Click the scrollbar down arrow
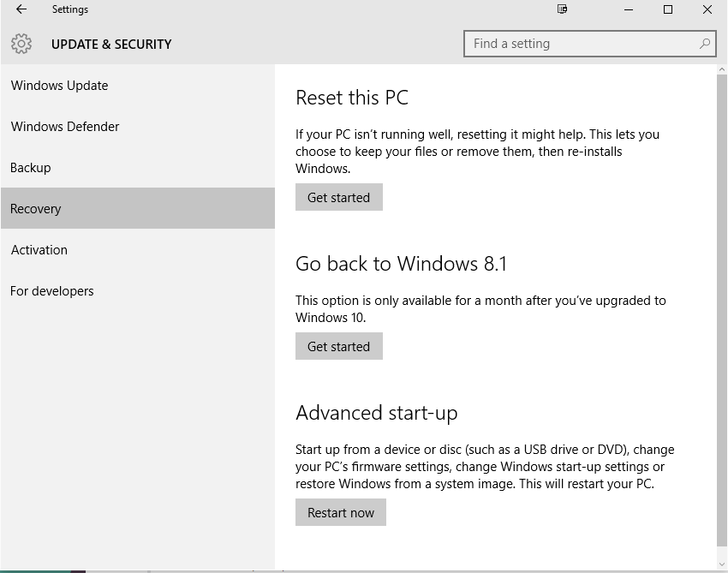728x573 pixels. 721,564
